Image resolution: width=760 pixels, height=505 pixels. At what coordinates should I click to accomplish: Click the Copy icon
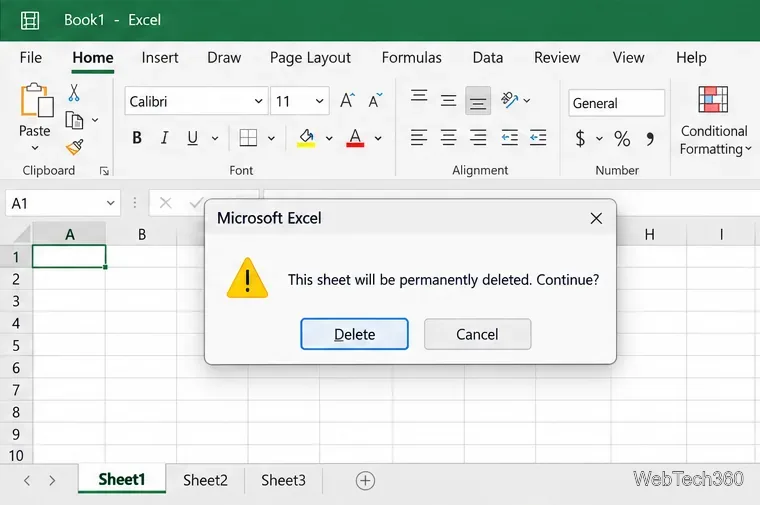tap(74, 120)
